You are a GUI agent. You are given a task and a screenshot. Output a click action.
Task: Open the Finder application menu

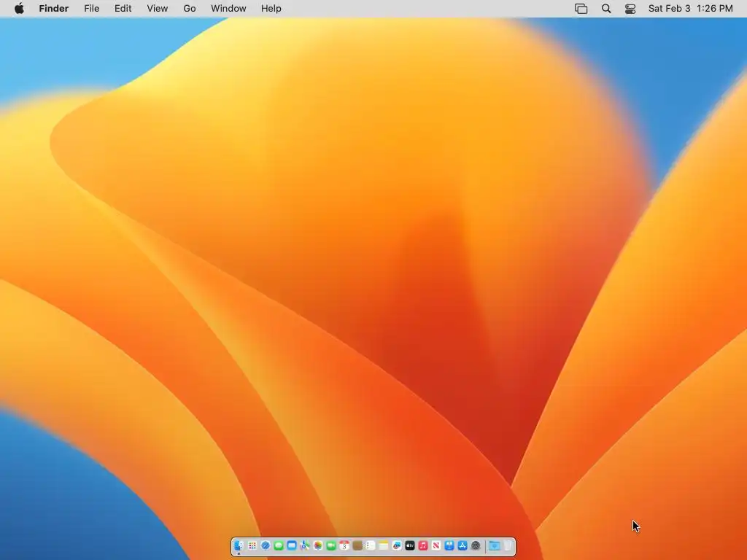coord(54,9)
